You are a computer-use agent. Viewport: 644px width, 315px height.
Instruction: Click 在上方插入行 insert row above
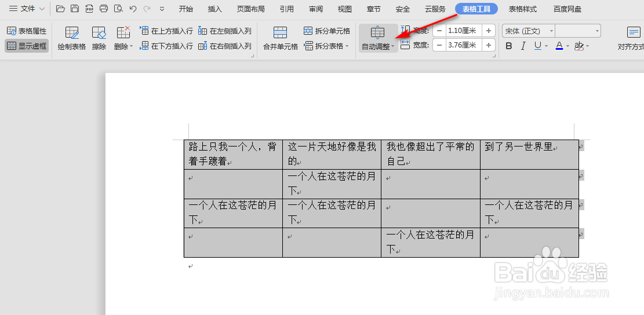click(166, 31)
